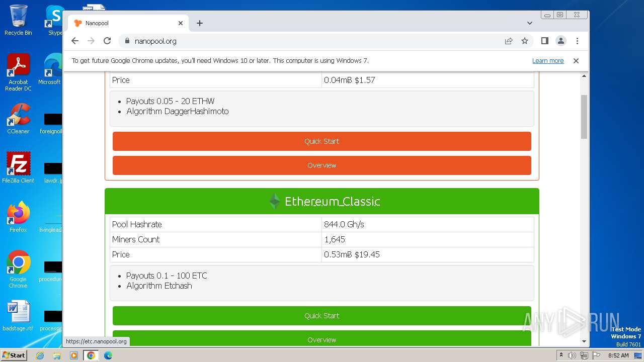
Task: Click the orange Quick Start button
Action: point(322,141)
